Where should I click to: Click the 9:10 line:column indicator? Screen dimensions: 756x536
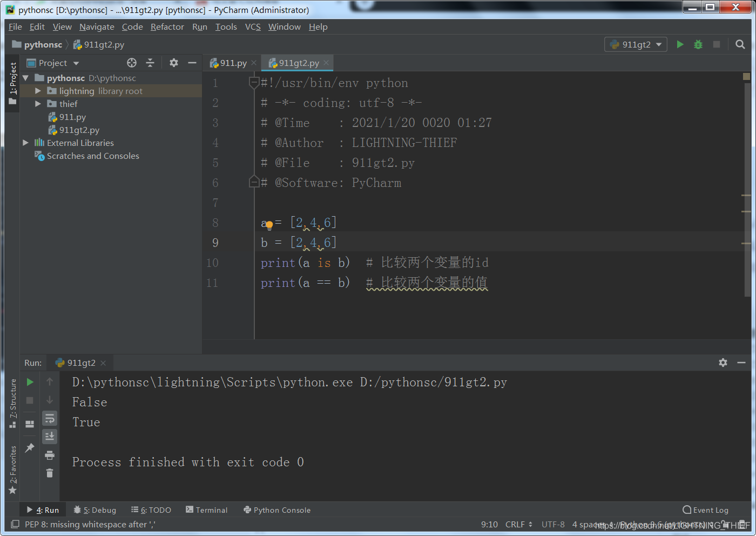pos(489,524)
